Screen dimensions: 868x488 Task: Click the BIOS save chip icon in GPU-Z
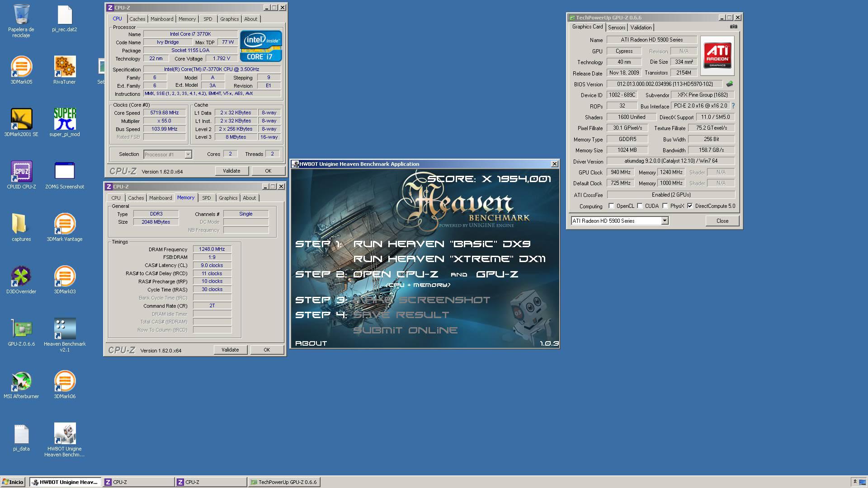[x=729, y=84]
